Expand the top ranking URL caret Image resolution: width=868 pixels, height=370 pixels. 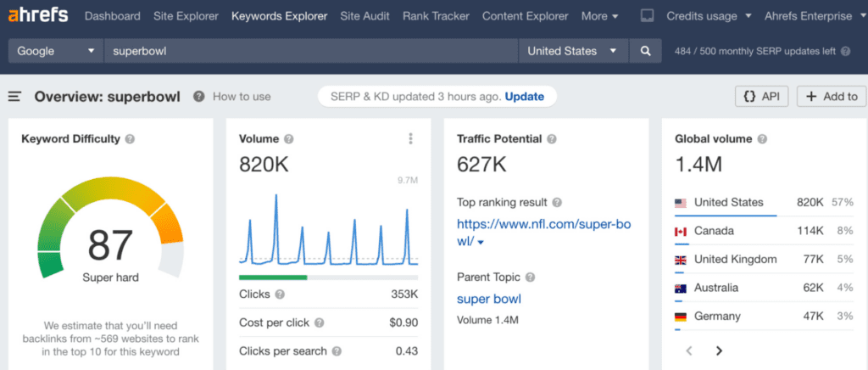point(481,243)
